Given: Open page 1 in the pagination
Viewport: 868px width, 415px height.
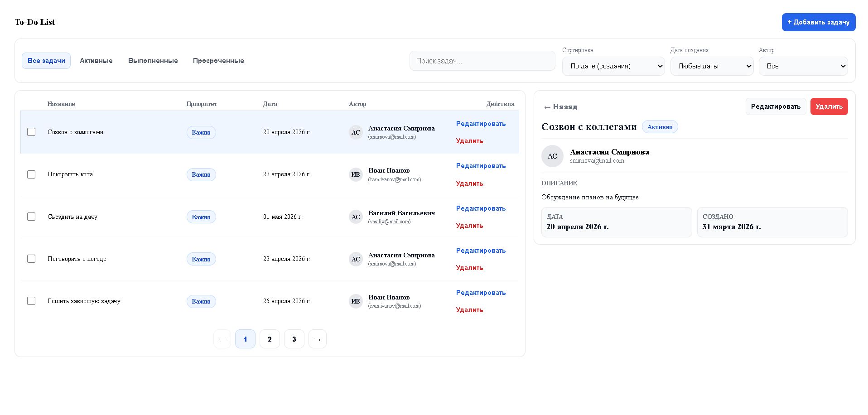Looking at the screenshot, I should pos(245,339).
